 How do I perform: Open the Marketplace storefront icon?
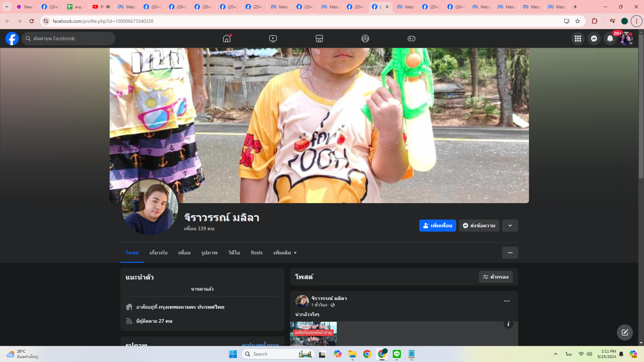coord(319,39)
